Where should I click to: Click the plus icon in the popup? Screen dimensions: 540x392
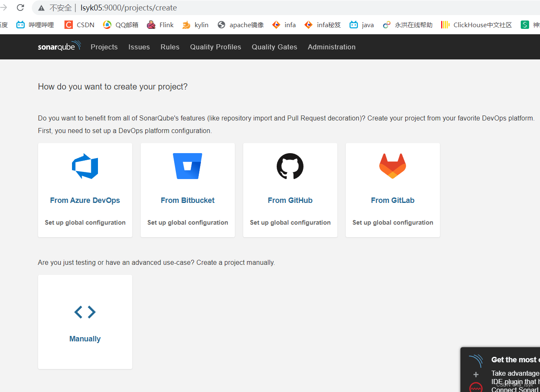[x=476, y=374]
